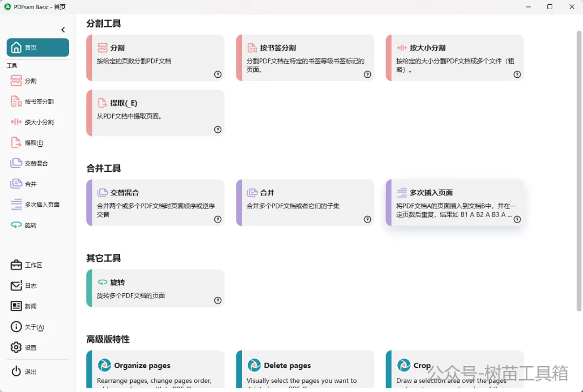Open help for the 提取(_E) card
The width and height of the screenshot is (583, 392).
pos(218,130)
